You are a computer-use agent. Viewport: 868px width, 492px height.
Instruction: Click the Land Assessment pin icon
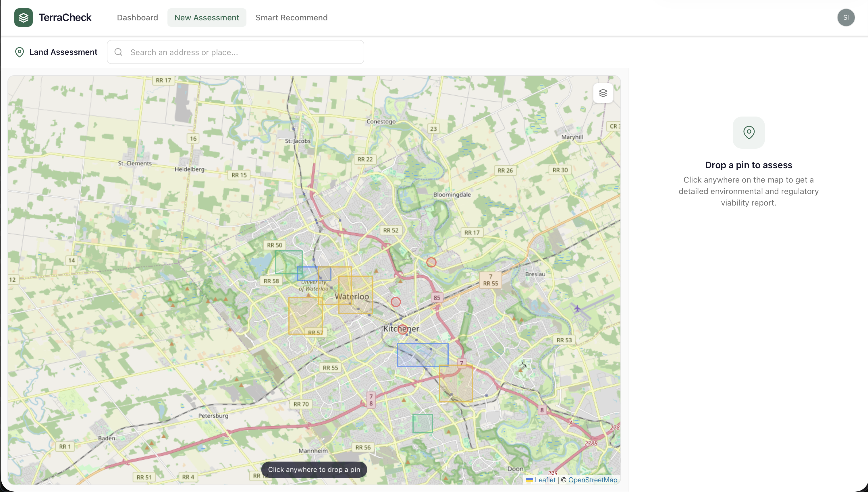click(20, 52)
